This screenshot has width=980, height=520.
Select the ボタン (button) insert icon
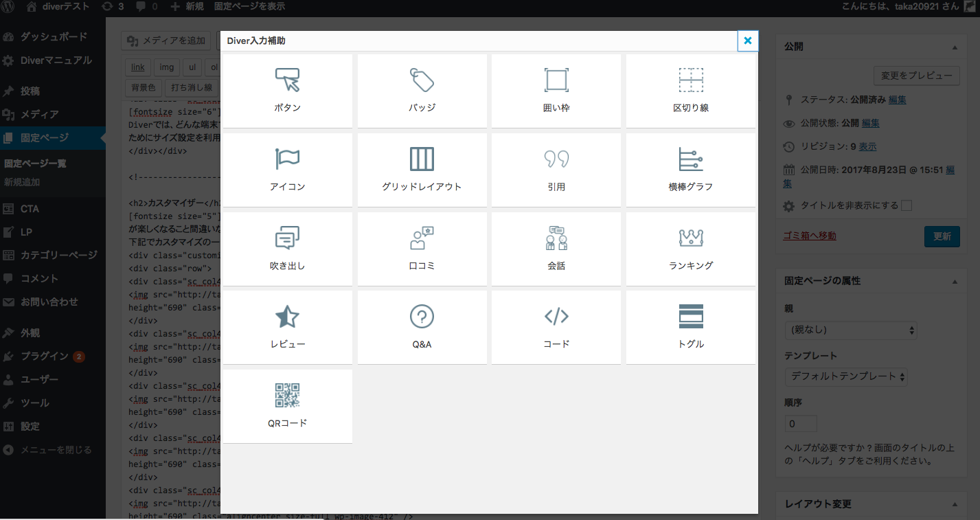287,81
